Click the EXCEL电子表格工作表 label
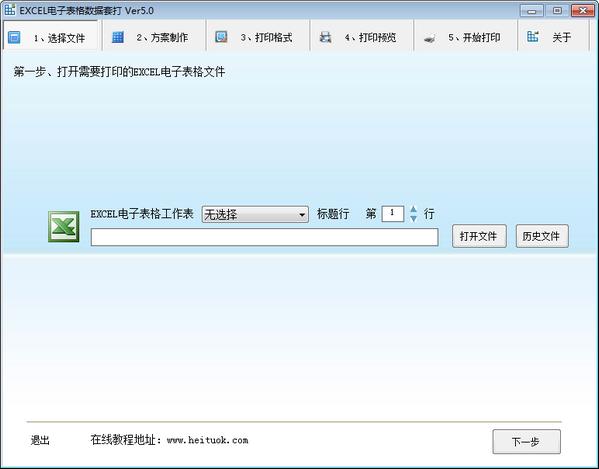599x469 pixels. 142,214
